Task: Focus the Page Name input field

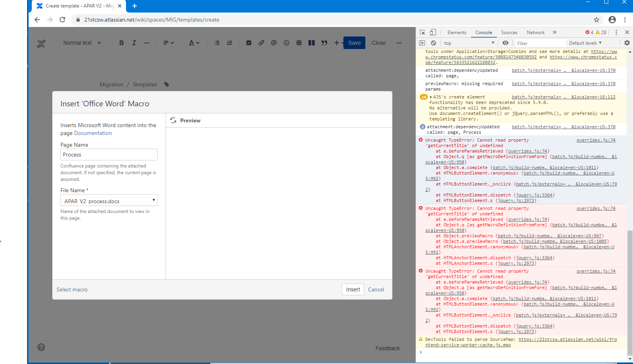Action: [109, 155]
